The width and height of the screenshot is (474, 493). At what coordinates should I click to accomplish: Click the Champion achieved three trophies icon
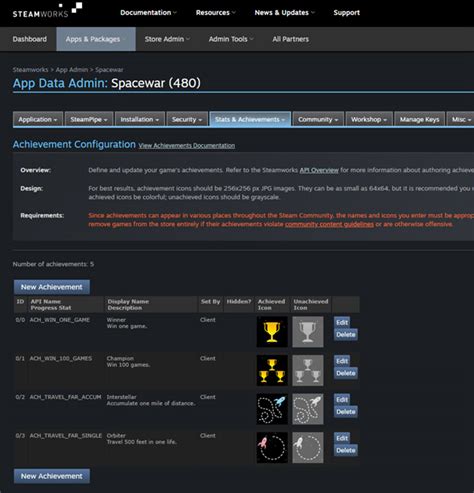coord(272,370)
